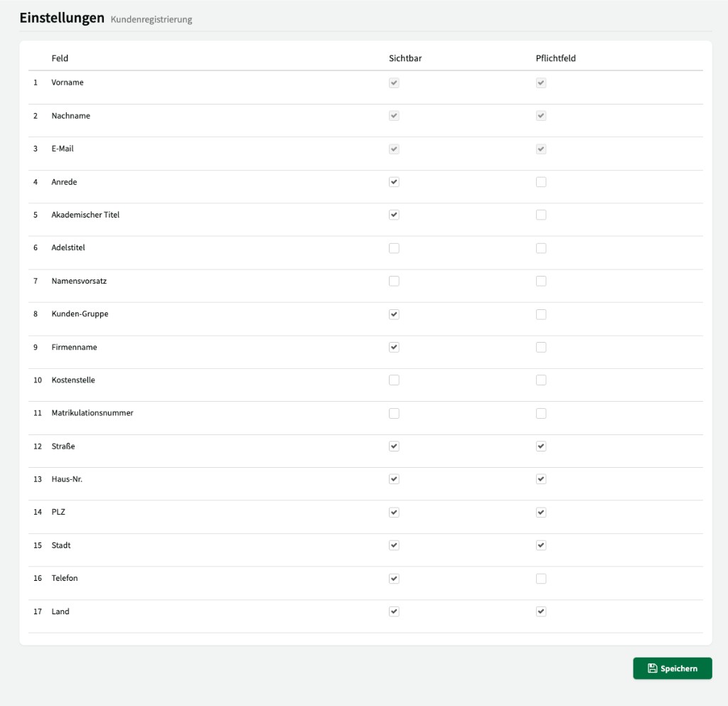Click the Kundenregistrierung subtitle
This screenshot has height=706, width=728.
pyautogui.click(x=150, y=20)
